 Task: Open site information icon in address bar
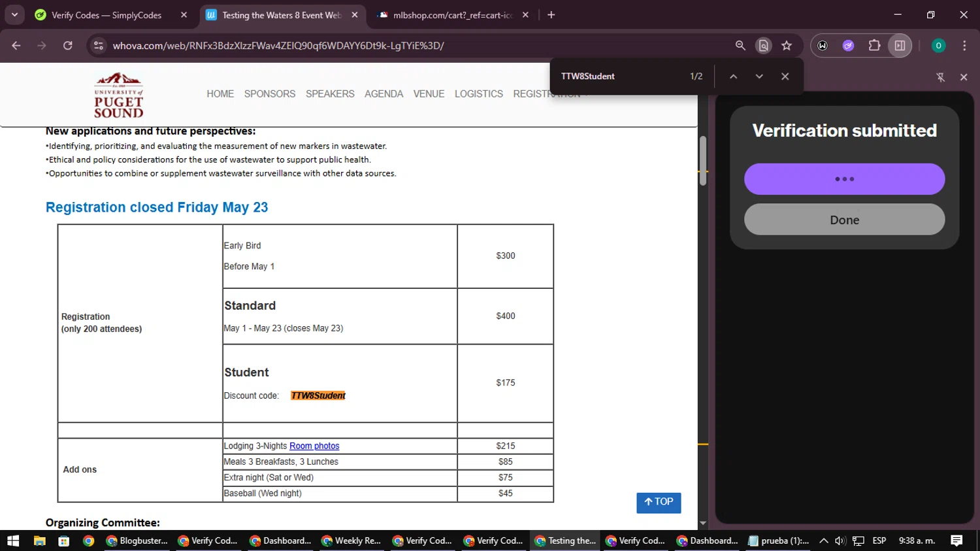click(x=99, y=46)
